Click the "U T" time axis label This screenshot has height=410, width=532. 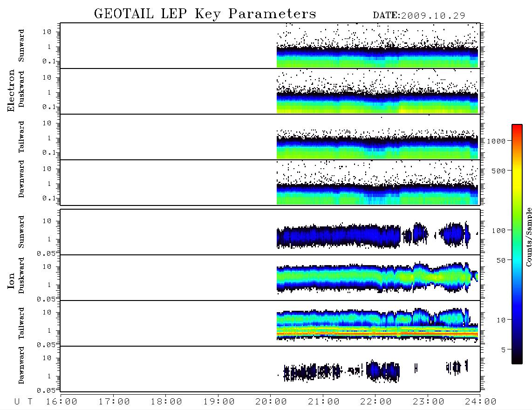24,402
